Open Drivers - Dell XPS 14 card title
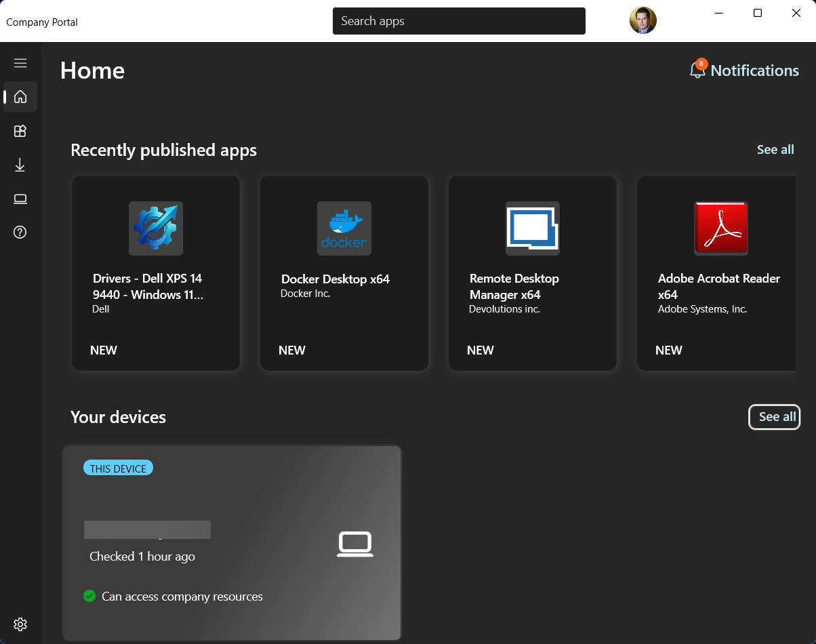This screenshot has height=644, width=816. [x=148, y=287]
